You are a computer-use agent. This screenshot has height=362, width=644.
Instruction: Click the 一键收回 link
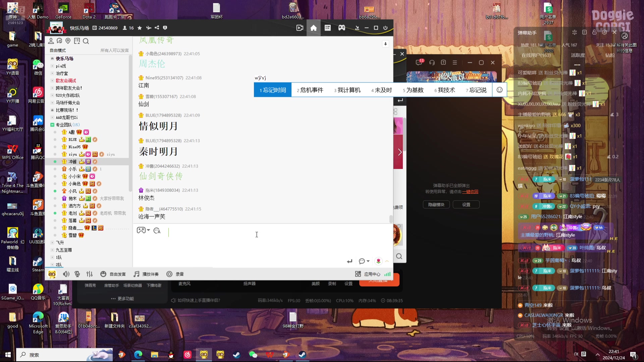470,192
